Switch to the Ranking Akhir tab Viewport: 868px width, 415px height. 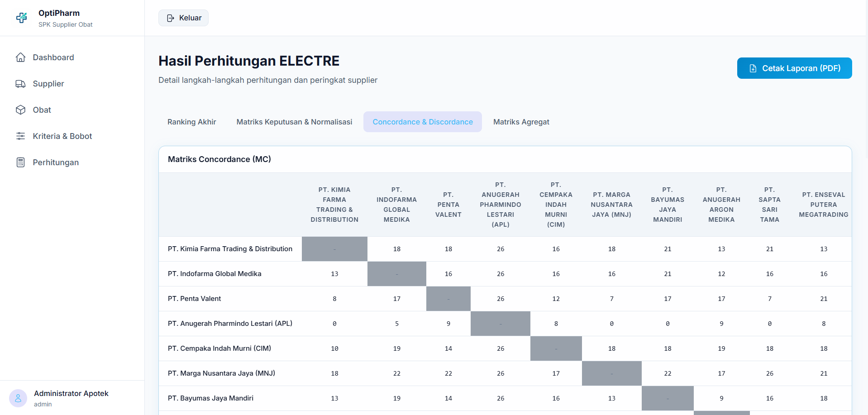coord(192,122)
